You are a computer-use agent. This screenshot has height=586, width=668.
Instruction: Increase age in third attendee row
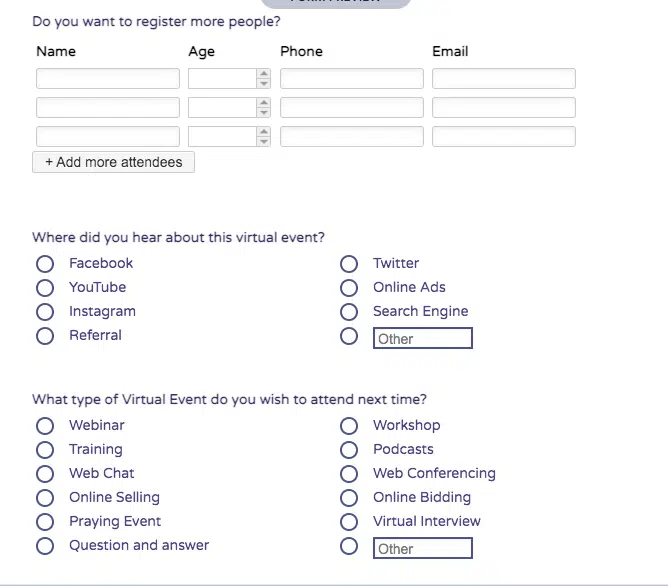tap(264, 131)
